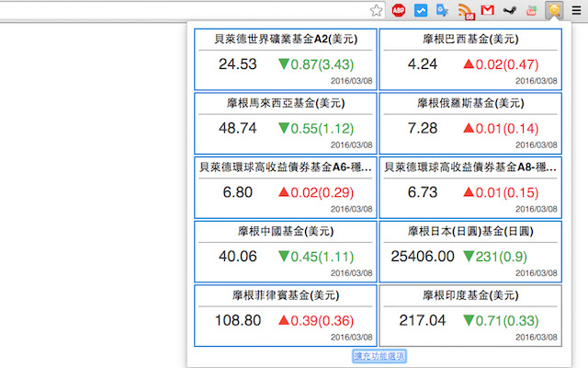The height and width of the screenshot is (368, 588).
Task: Select the 摩根中國基金(美元) fund title
Action: point(286,231)
